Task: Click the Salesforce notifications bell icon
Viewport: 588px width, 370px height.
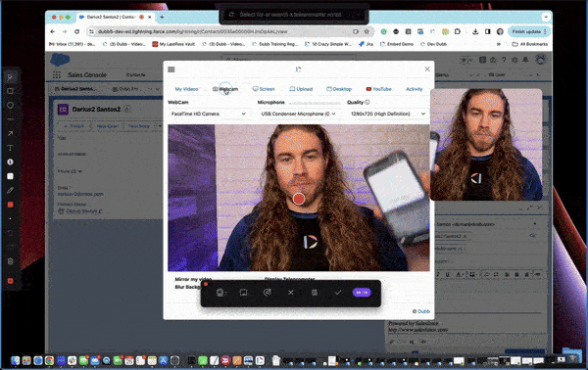Action: click(525, 60)
